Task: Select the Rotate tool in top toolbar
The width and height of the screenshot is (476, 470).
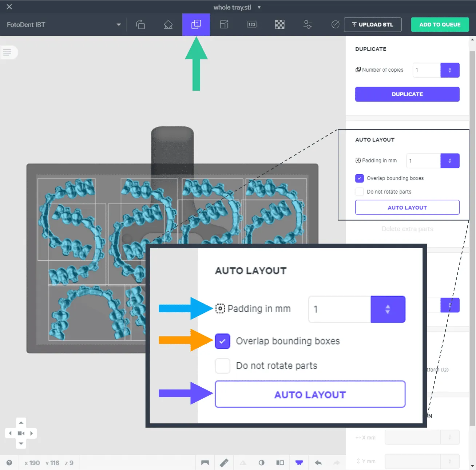Action: point(140,24)
